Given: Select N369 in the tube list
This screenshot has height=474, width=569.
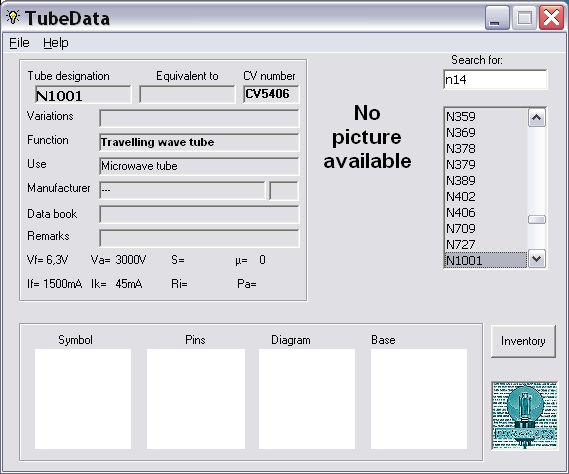Looking at the screenshot, I should pos(485,132).
